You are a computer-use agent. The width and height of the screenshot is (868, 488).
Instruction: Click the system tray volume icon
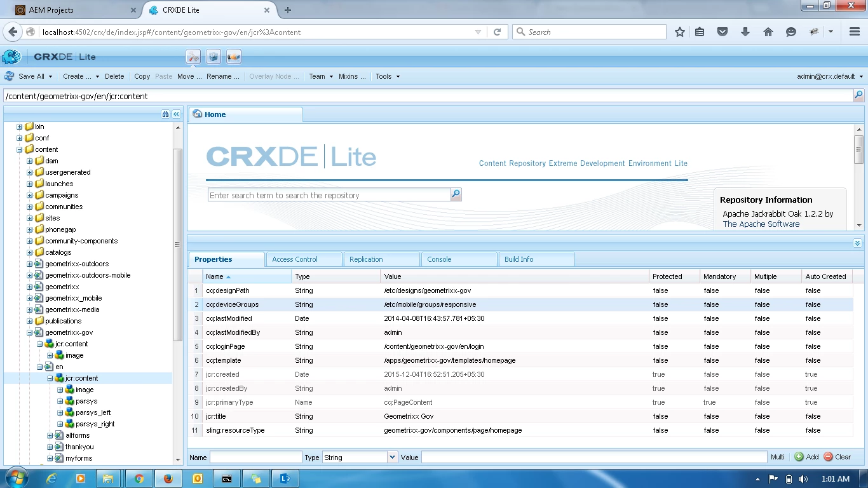(x=804, y=478)
